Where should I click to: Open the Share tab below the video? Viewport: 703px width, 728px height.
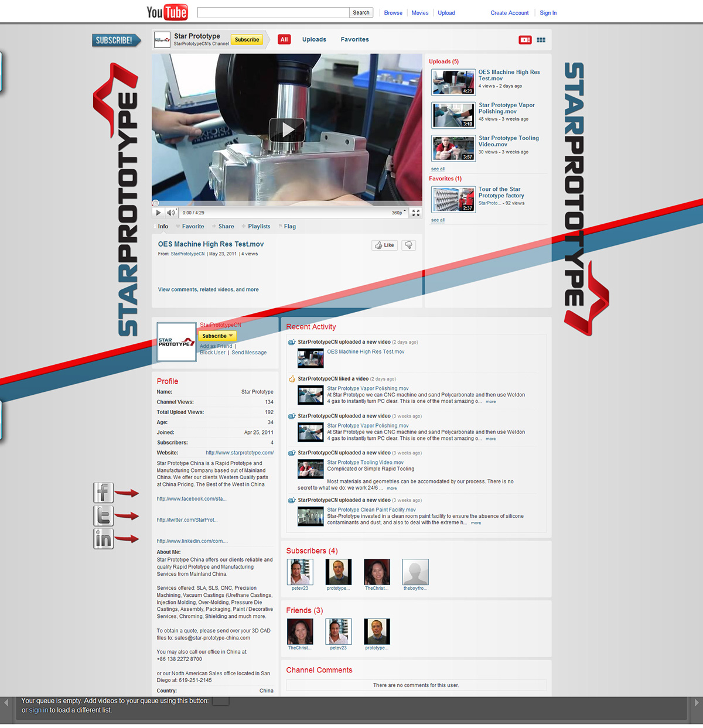(226, 227)
